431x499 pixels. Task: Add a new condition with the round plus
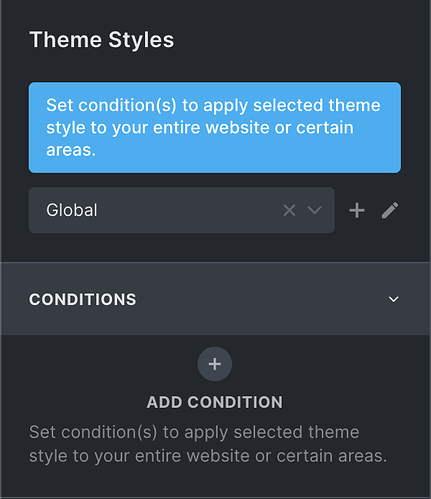tap(215, 364)
